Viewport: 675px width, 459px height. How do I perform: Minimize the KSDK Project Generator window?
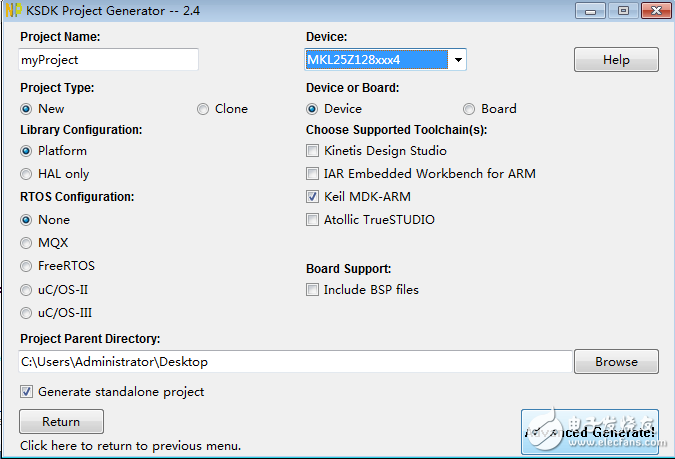(590, 11)
